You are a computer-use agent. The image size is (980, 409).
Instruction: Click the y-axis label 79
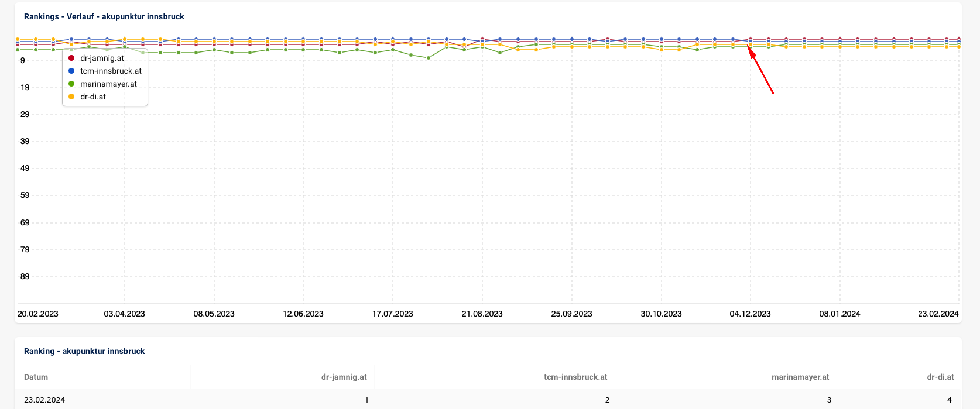pos(25,250)
